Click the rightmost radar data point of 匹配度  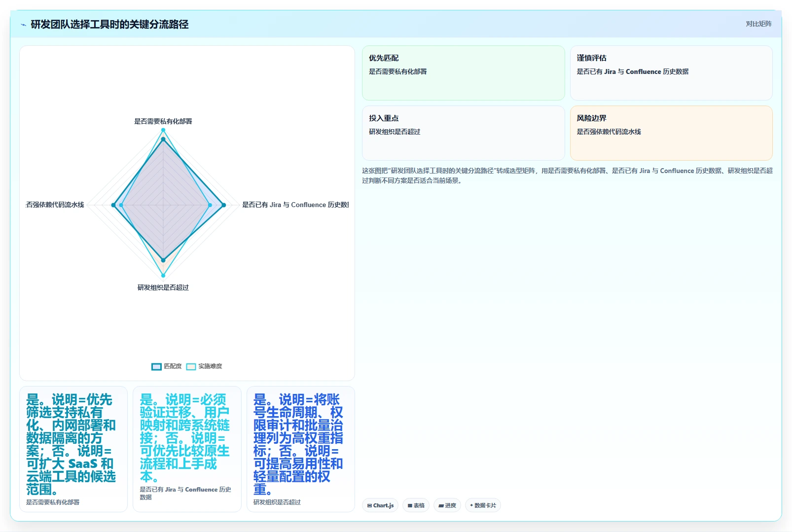(224, 205)
